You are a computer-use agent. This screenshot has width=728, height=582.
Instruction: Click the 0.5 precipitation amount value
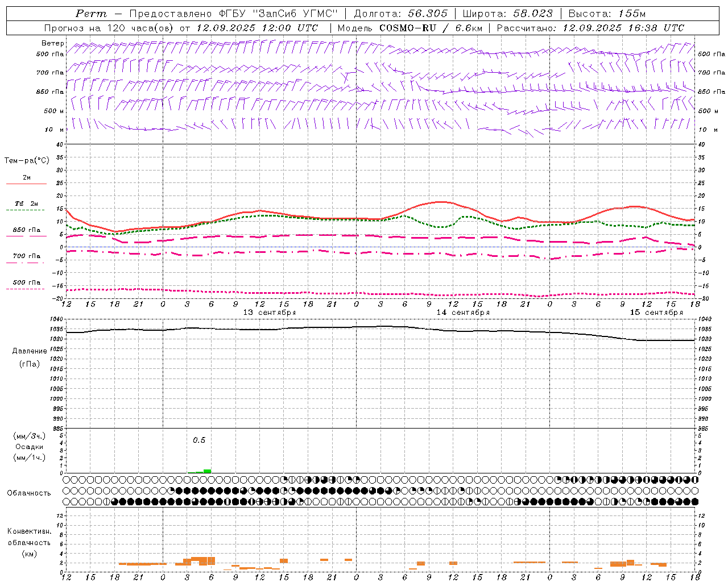(x=199, y=440)
